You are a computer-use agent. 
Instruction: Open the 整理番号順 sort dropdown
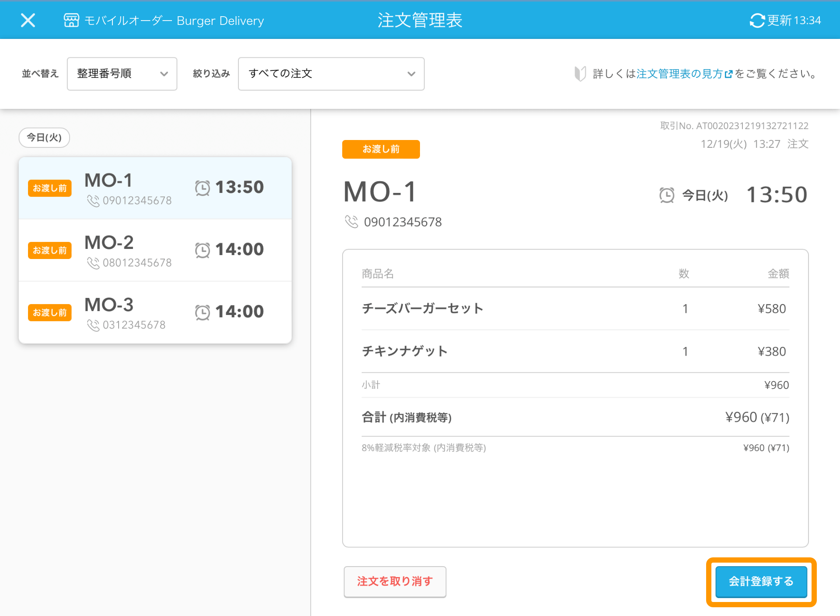click(x=122, y=73)
